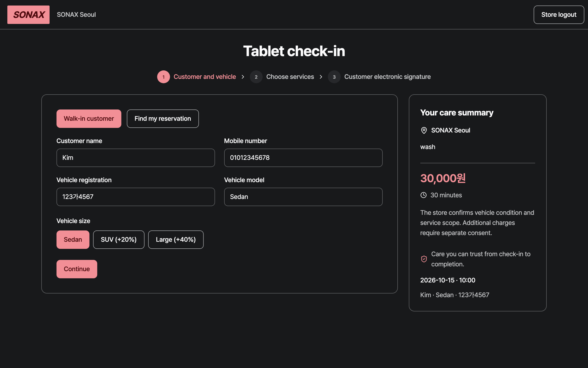Focus the Vehicle registration field
This screenshot has height=368, width=588.
tap(136, 197)
